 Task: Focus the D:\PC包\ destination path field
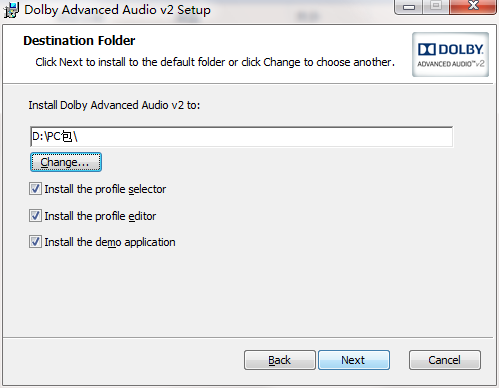click(x=241, y=136)
